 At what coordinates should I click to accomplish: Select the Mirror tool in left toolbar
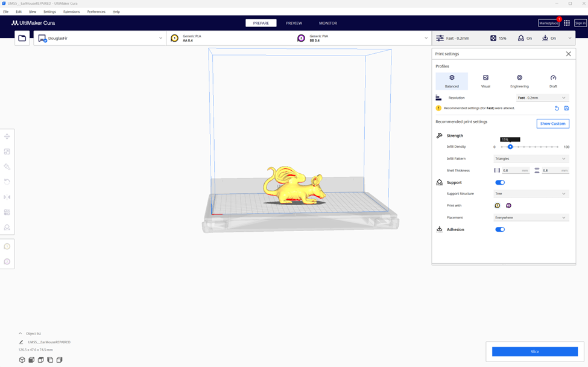(7, 197)
